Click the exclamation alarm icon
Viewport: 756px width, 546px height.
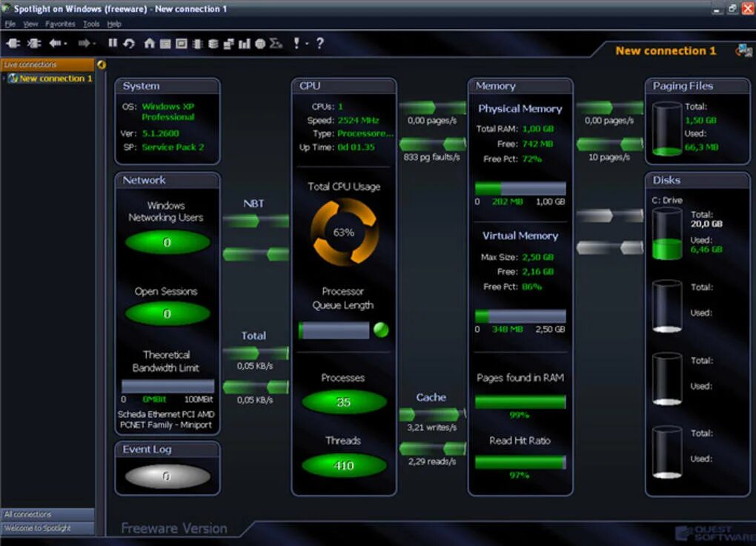click(x=296, y=44)
